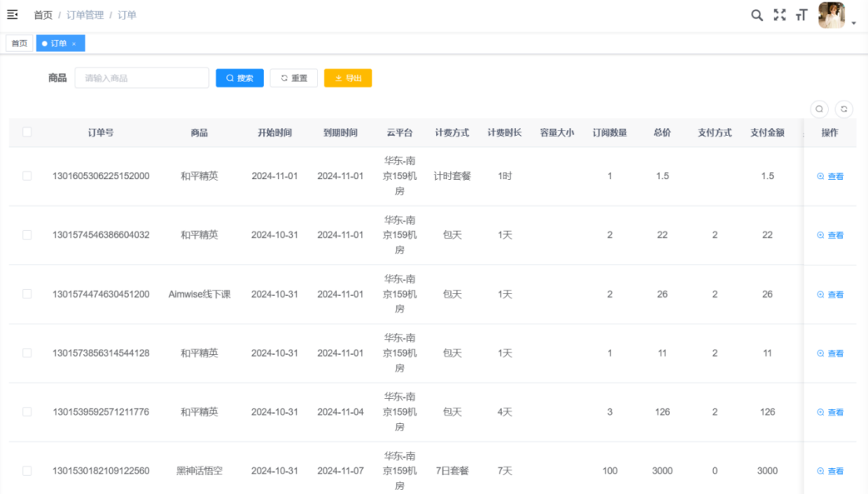868x494 pixels.
Task: Switch to the 首页 tab
Action: tap(19, 44)
